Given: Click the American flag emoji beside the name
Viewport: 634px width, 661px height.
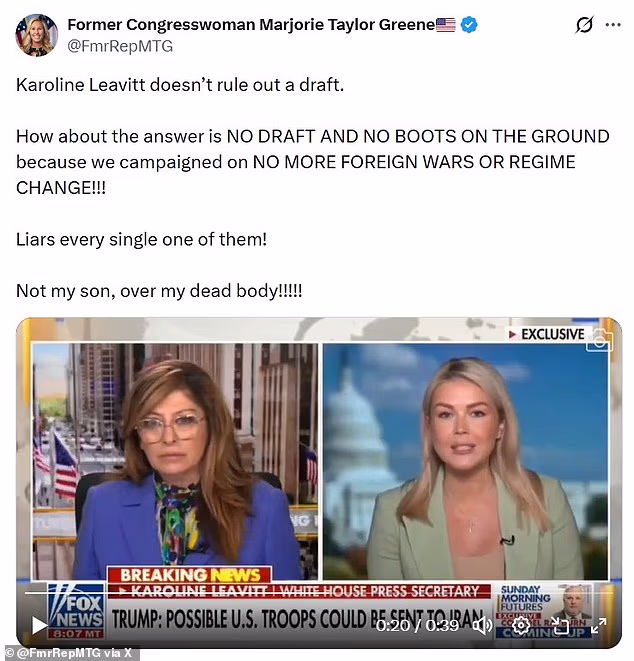Looking at the screenshot, I should [x=446, y=25].
